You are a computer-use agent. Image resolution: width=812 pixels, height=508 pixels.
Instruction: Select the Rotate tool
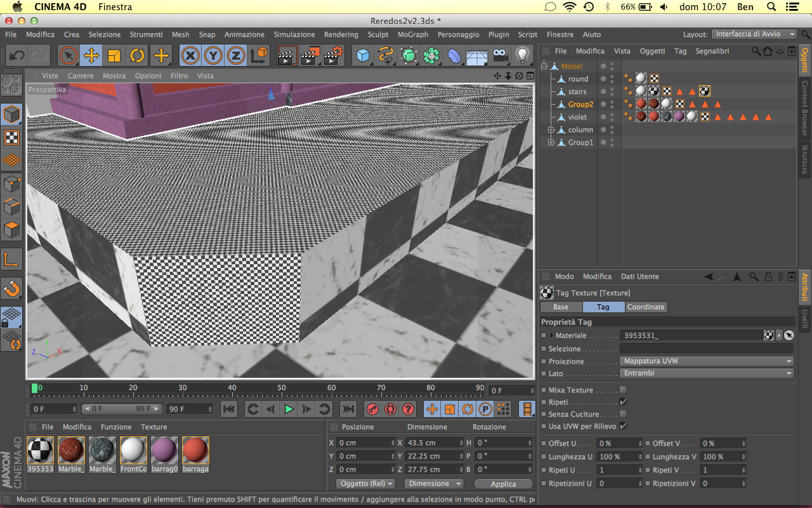tap(137, 56)
